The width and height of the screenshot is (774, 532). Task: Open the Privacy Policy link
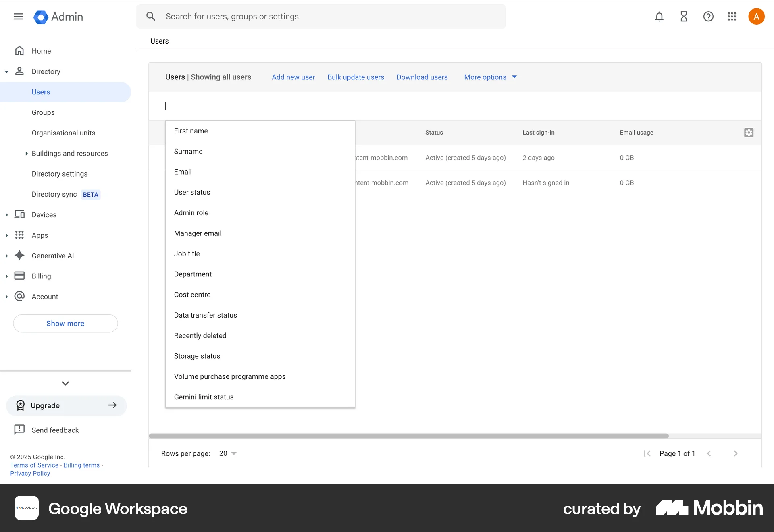click(29, 473)
